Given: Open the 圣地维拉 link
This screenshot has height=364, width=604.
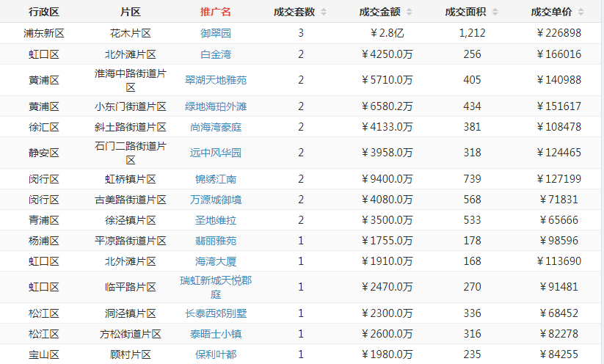Looking at the screenshot, I should coord(215,220).
